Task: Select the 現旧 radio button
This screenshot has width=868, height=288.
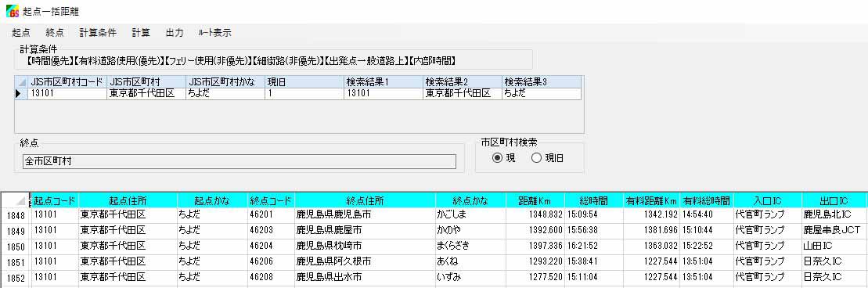Action: click(536, 158)
